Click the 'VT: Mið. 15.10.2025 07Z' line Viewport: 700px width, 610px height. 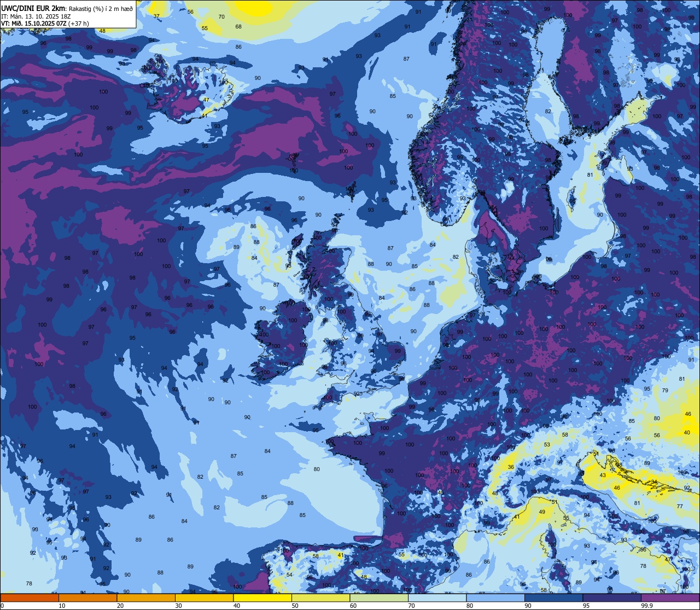(34, 24)
